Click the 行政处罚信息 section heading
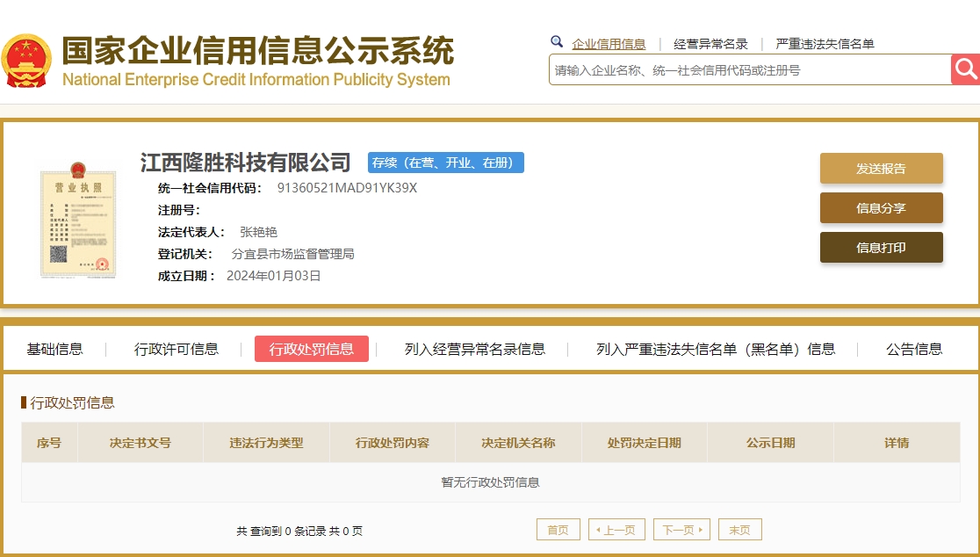This screenshot has width=980, height=557. 72,402
